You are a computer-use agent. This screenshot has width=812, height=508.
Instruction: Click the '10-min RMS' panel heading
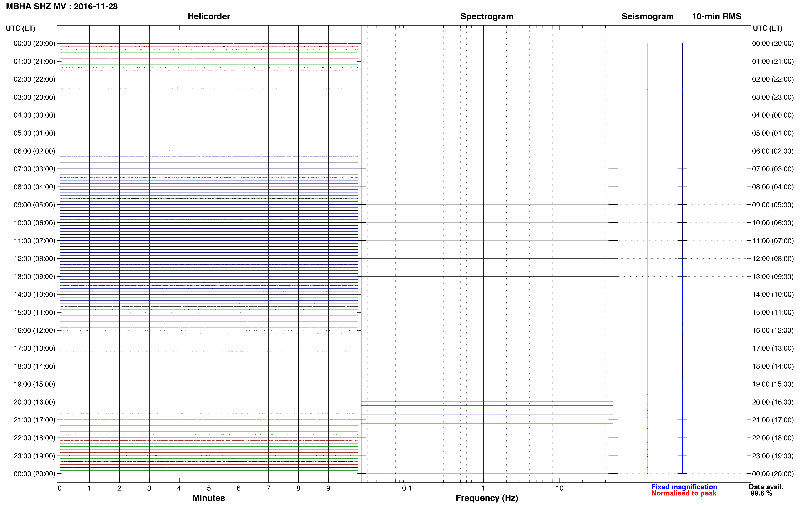717,16
